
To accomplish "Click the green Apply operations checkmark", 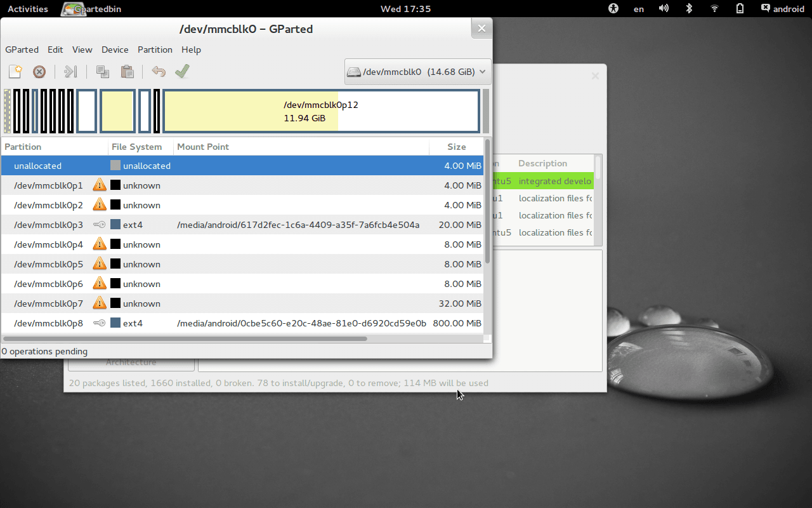I will point(182,71).
